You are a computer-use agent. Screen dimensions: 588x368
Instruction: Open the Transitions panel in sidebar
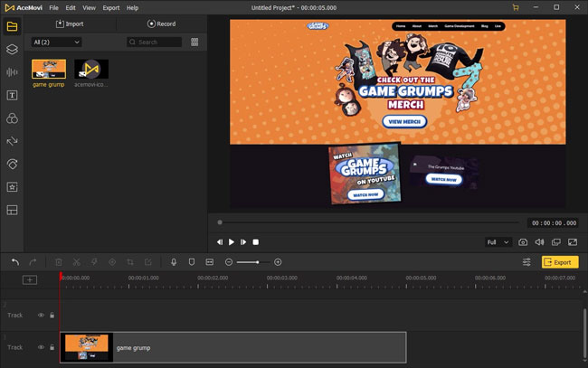(x=12, y=141)
